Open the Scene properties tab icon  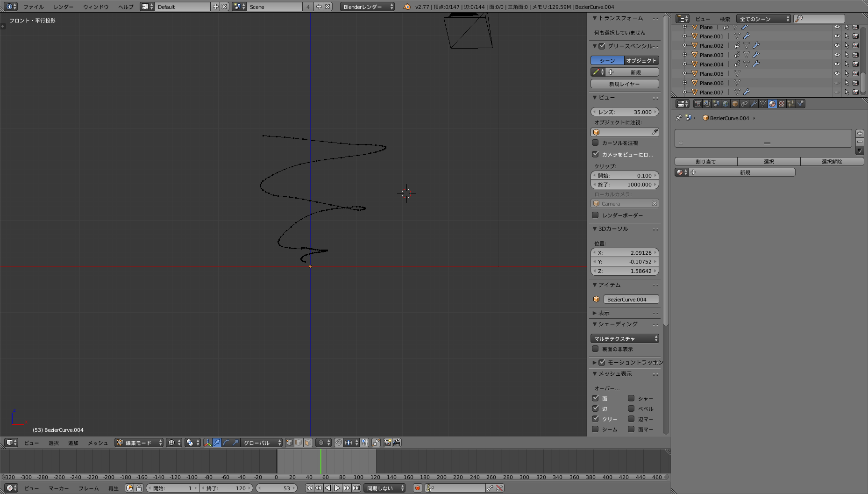716,104
